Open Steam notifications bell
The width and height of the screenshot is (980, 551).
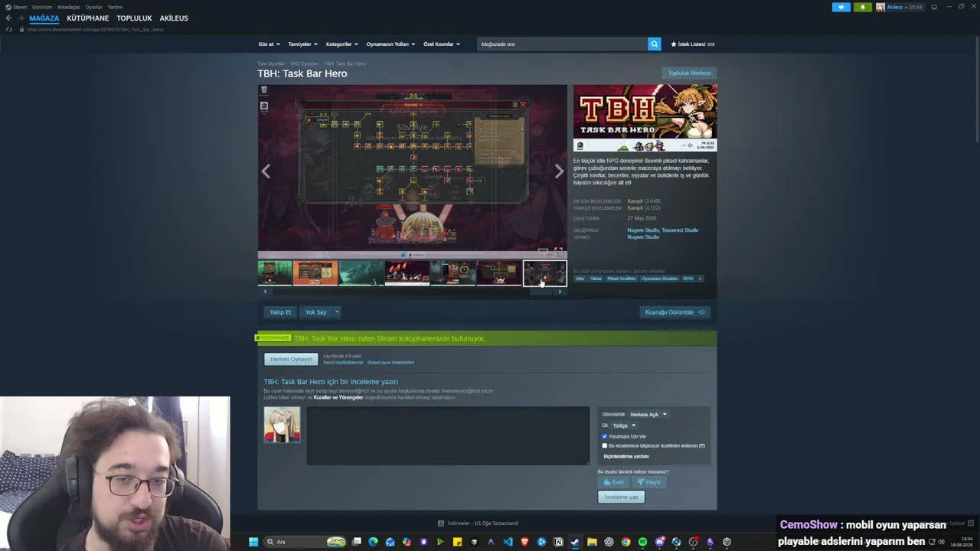(863, 7)
